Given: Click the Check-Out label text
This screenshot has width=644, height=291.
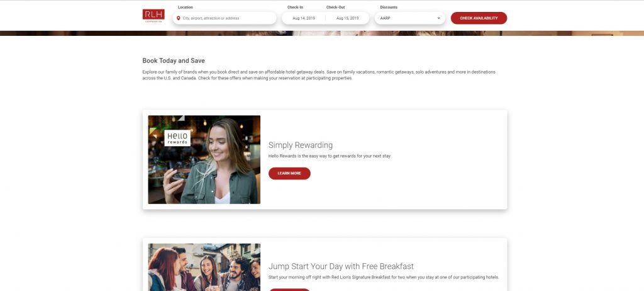Looking at the screenshot, I should 336,7.
